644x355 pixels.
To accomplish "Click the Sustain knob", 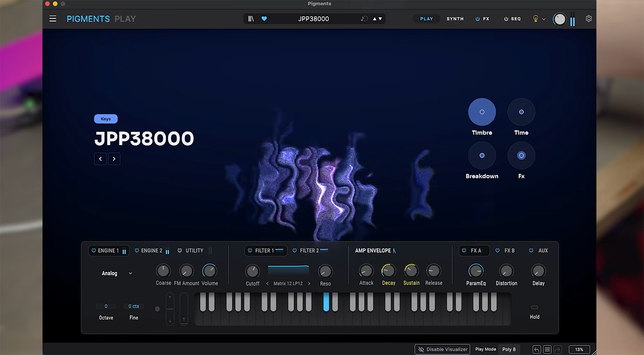I will click(x=411, y=271).
